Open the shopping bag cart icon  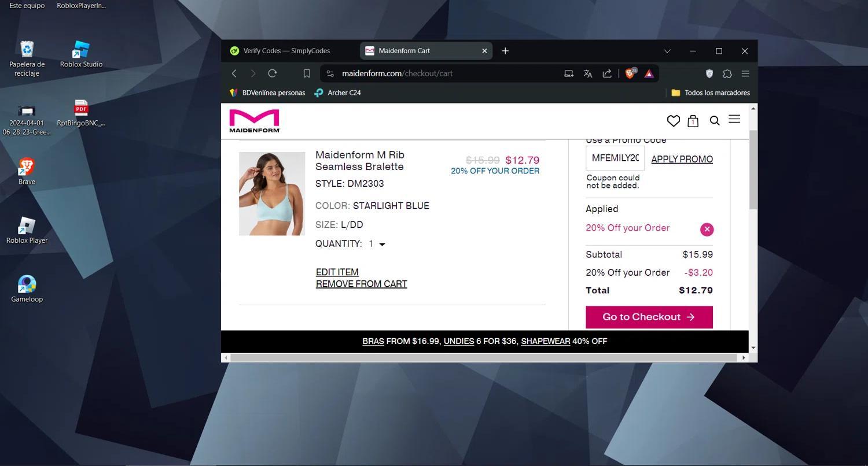click(x=693, y=121)
